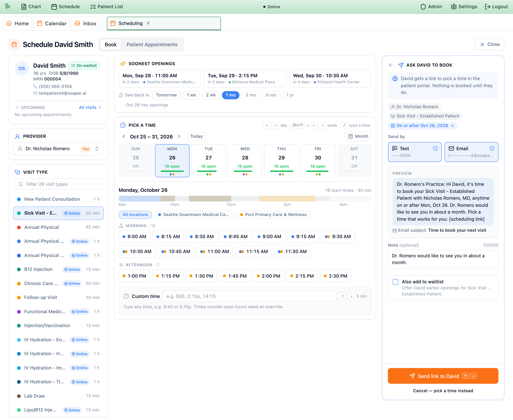Collapse the Upcoming section chevron
The image size is (513, 420).
pyautogui.click(x=17, y=107)
